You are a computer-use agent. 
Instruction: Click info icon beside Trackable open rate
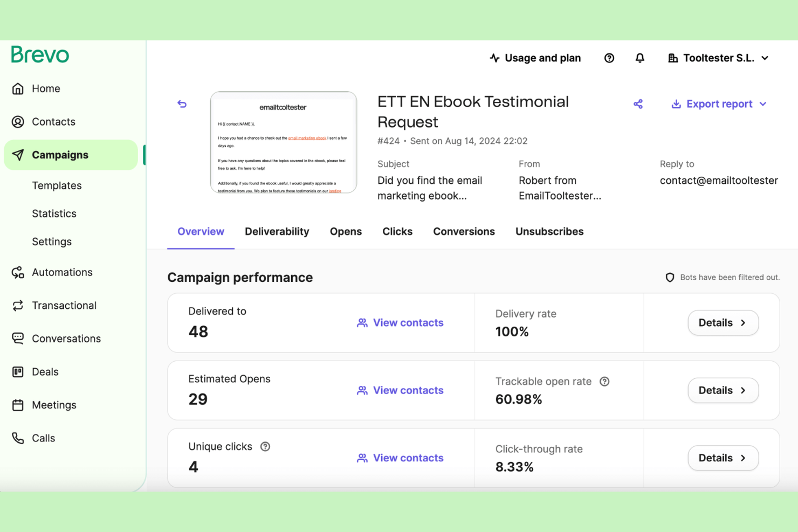point(604,382)
